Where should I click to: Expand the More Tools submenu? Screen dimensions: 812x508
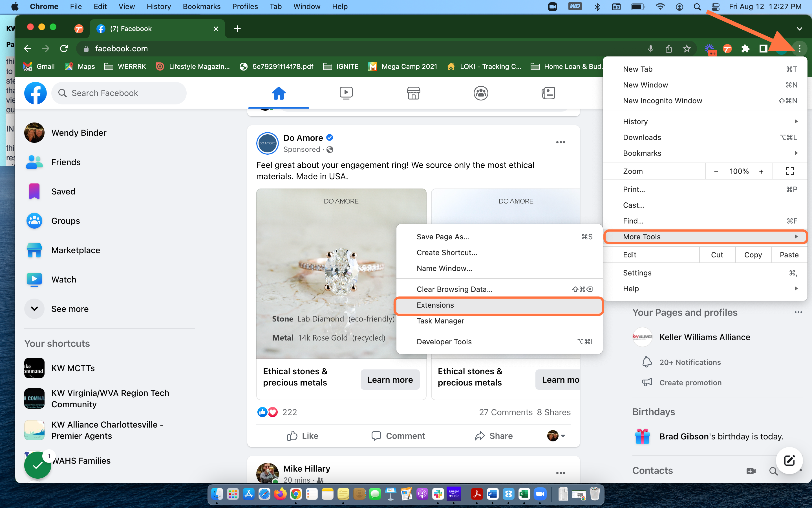click(x=705, y=237)
